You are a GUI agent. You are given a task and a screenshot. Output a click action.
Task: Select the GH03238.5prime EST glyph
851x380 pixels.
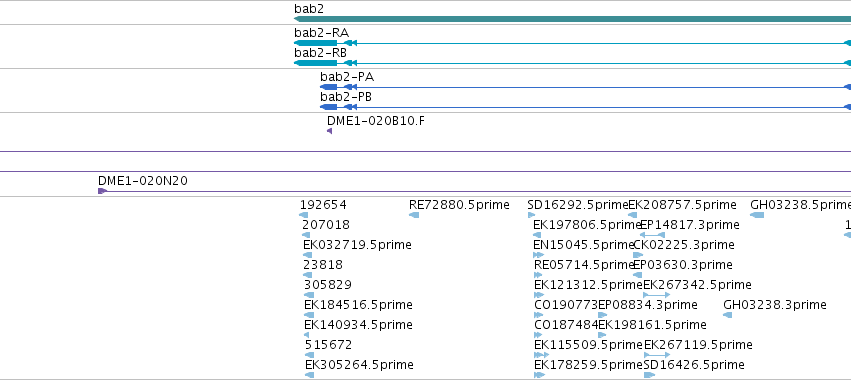757,215
